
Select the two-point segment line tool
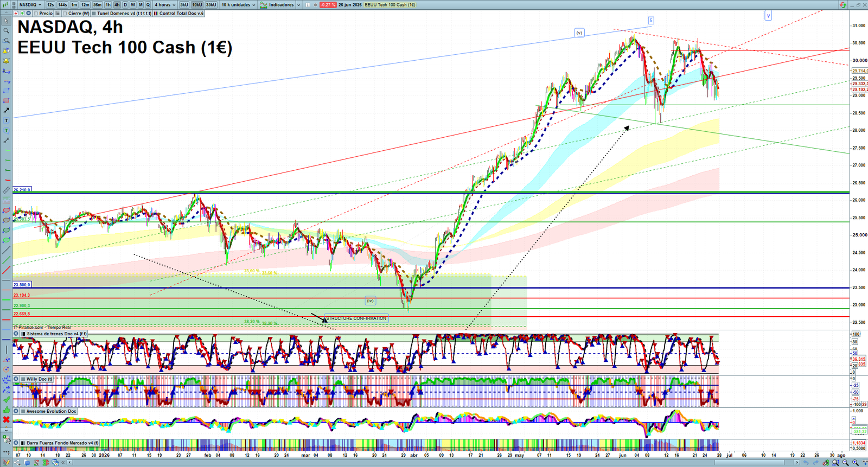[6, 140]
